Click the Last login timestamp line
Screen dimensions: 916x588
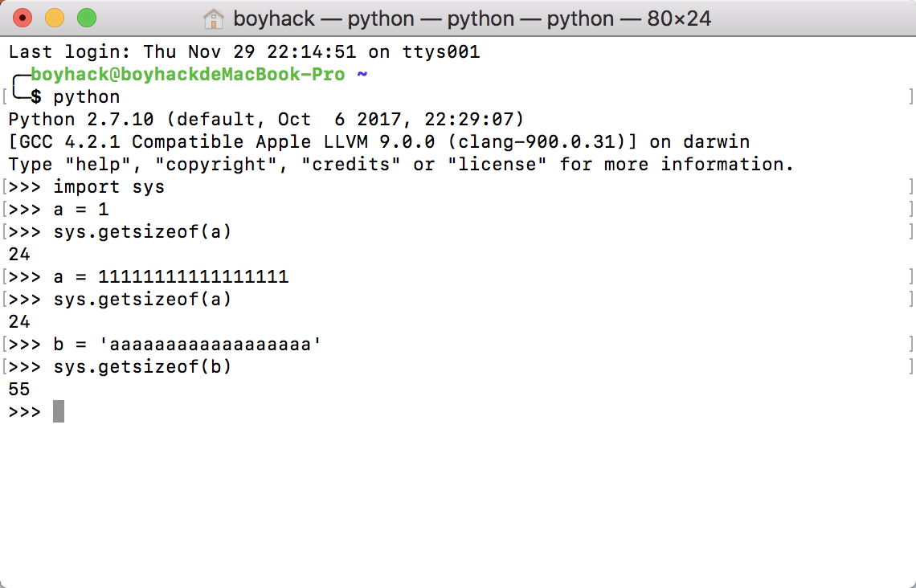click(244, 52)
